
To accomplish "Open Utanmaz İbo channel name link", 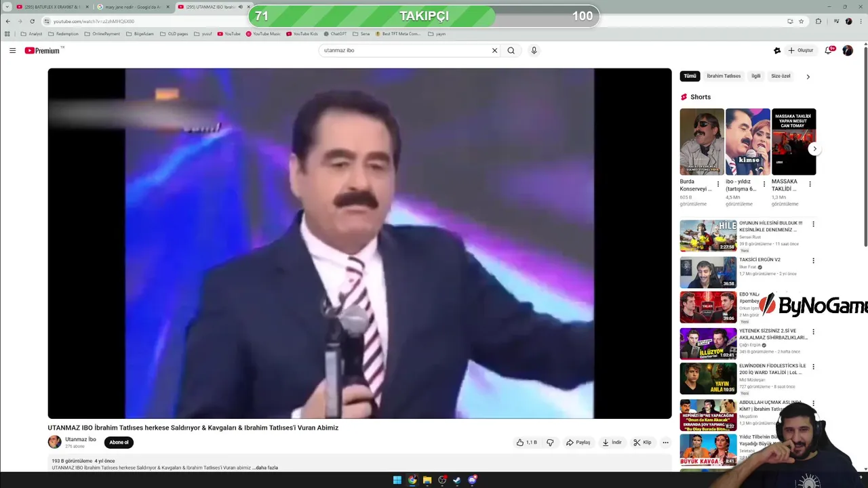I will point(81,439).
